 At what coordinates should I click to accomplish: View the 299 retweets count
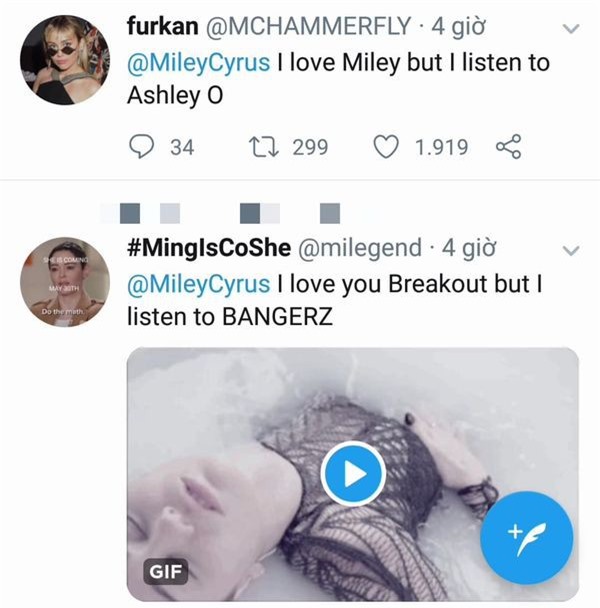310,147
